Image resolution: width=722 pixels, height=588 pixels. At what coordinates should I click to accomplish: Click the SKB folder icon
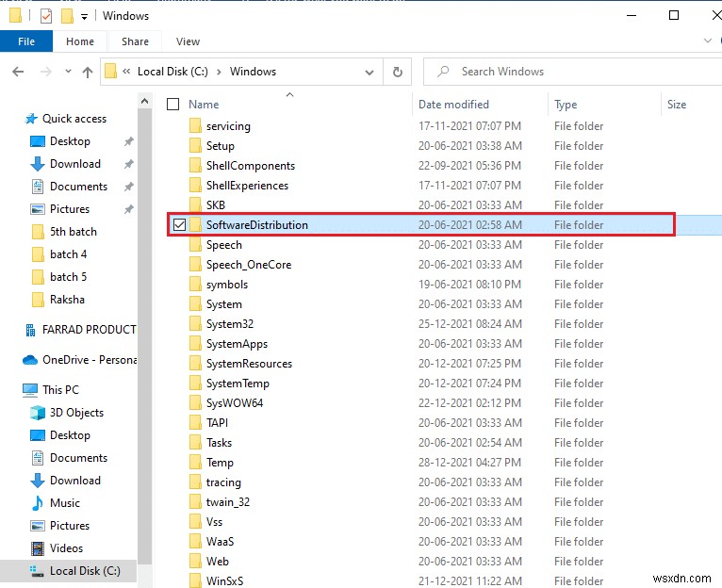195,204
